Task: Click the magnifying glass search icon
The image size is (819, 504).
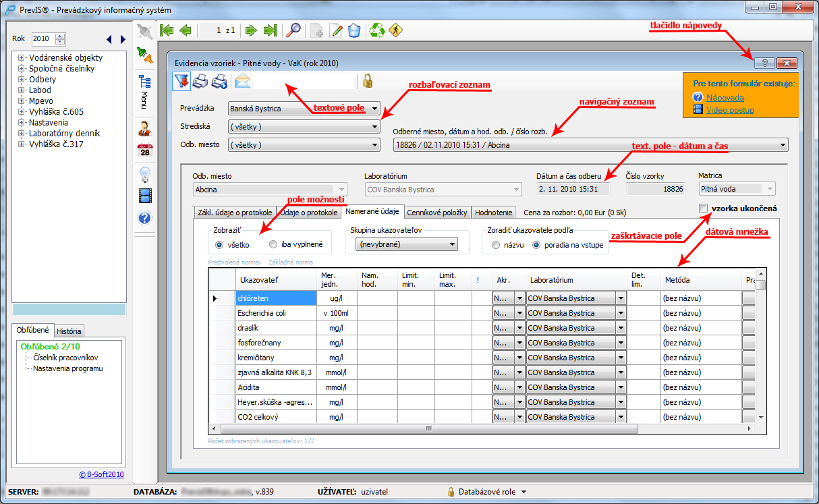Action: coord(293,30)
